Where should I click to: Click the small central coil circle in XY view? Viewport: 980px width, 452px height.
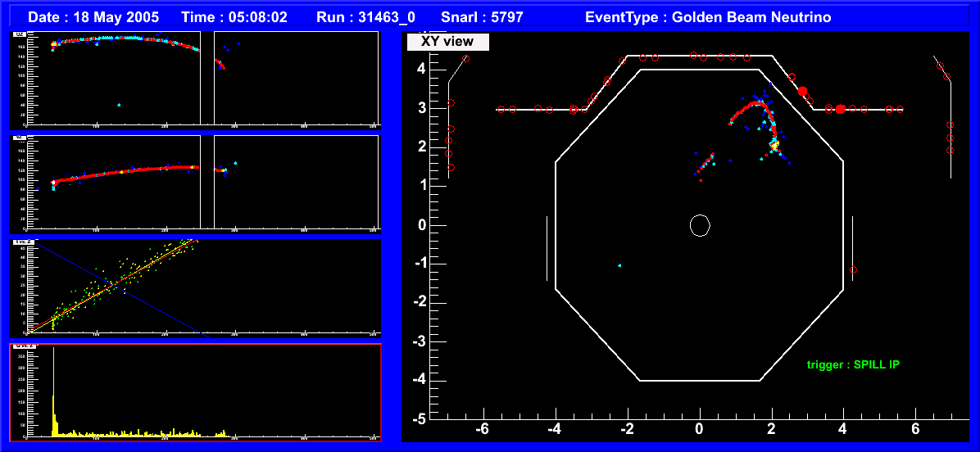[x=700, y=225]
